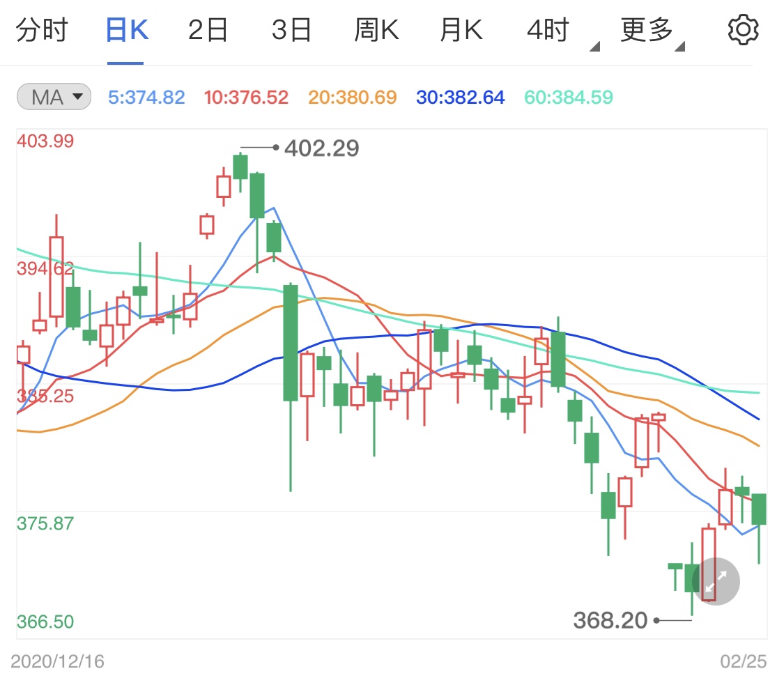Open the chart settings gear icon
The height and width of the screenshot is (678, 784).
point(743,29)
